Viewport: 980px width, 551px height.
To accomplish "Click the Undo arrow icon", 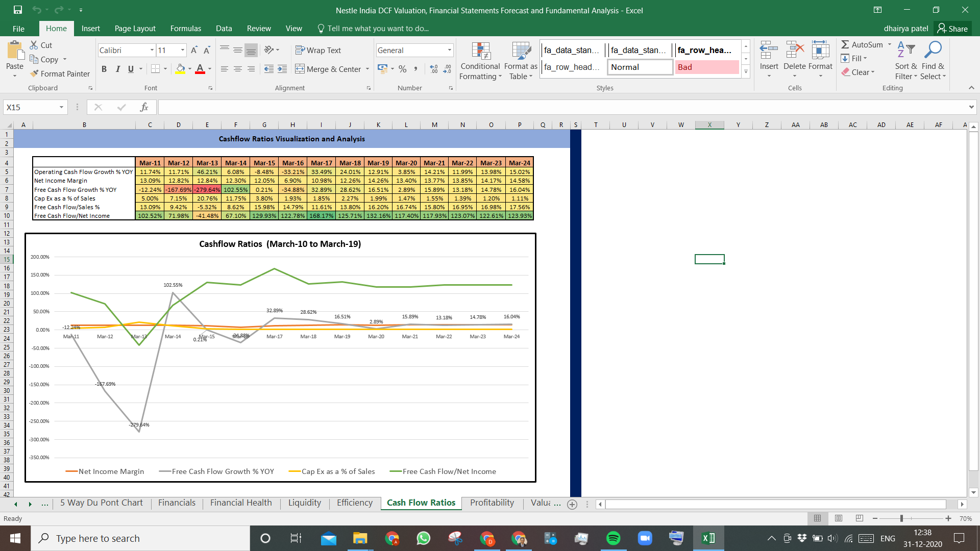I will 36,10.
